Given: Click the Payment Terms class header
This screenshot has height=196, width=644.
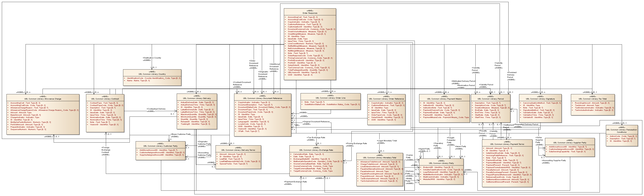Looking at the screenshot, I should [x=507, y=144].
